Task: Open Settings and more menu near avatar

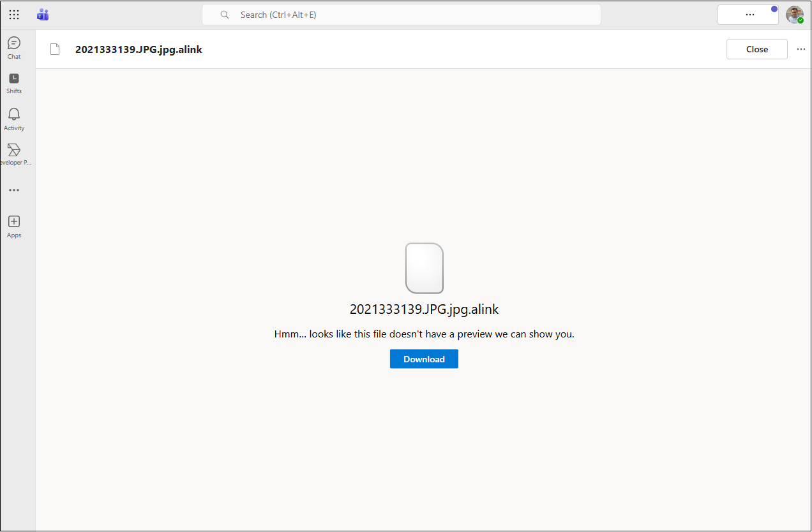Action: (x=749, y=15)
